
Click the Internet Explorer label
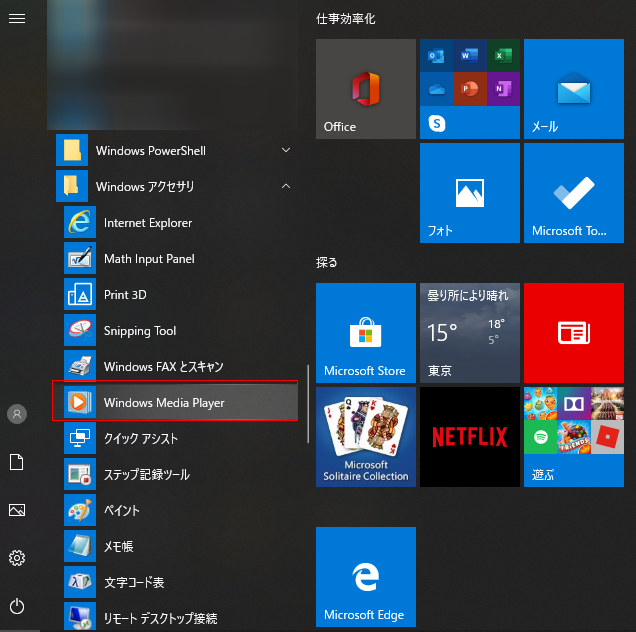tap(148, 223)
